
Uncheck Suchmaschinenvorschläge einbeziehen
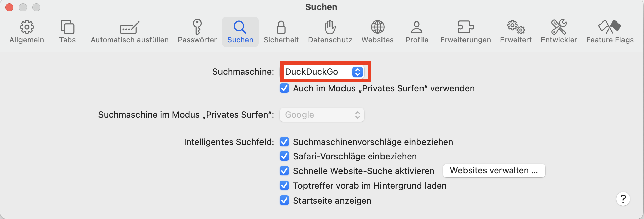coord(284,142)
